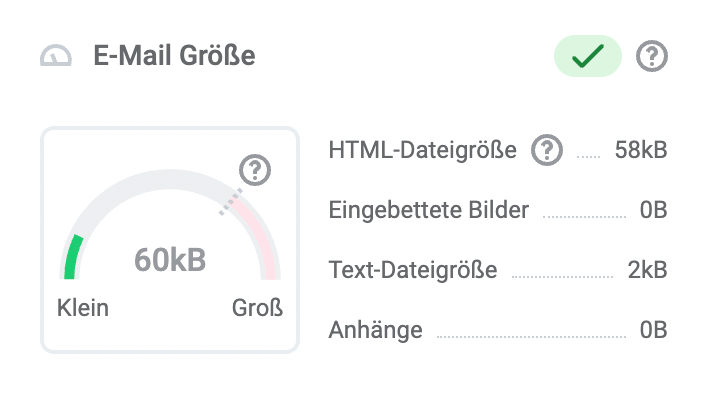
Task: Click the speedometer icon beside E-Mail Größe
Action: (56, 56)
